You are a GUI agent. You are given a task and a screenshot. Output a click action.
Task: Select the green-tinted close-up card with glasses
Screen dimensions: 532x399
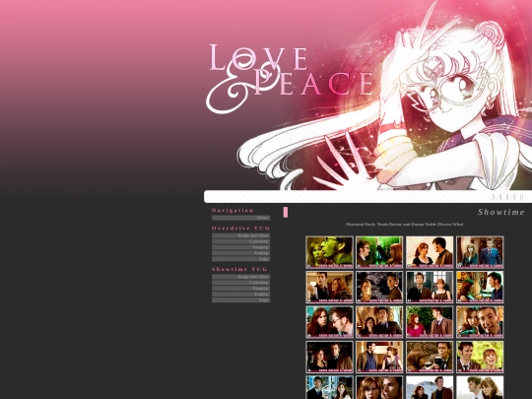(329, 252)
